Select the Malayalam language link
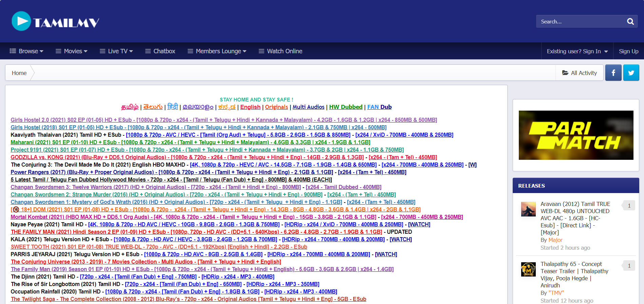Viewport: 644px width, 304px height. point(198,107)
